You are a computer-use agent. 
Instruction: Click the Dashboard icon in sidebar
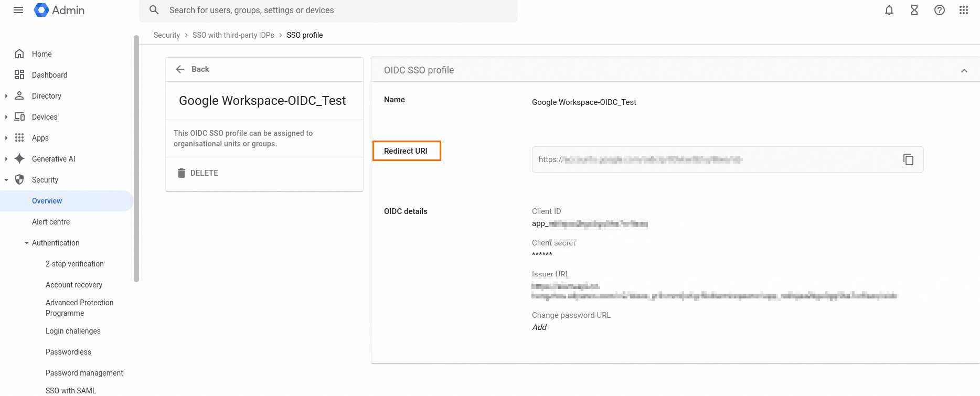(x=19, y=74)
